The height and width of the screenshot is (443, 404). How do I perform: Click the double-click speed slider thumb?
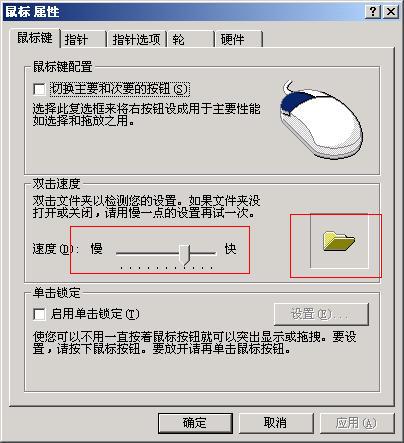coord(184,255)
